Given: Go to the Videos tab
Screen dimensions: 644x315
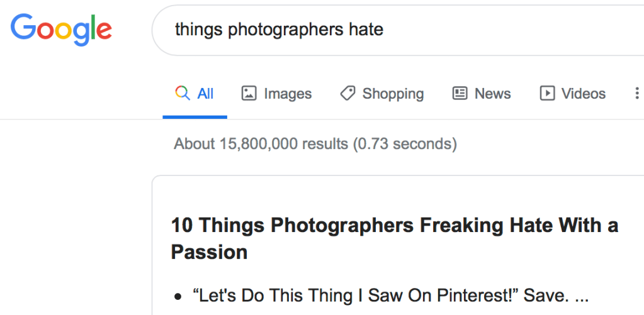Looking at the screenshot, I should [x=583, y=94].
